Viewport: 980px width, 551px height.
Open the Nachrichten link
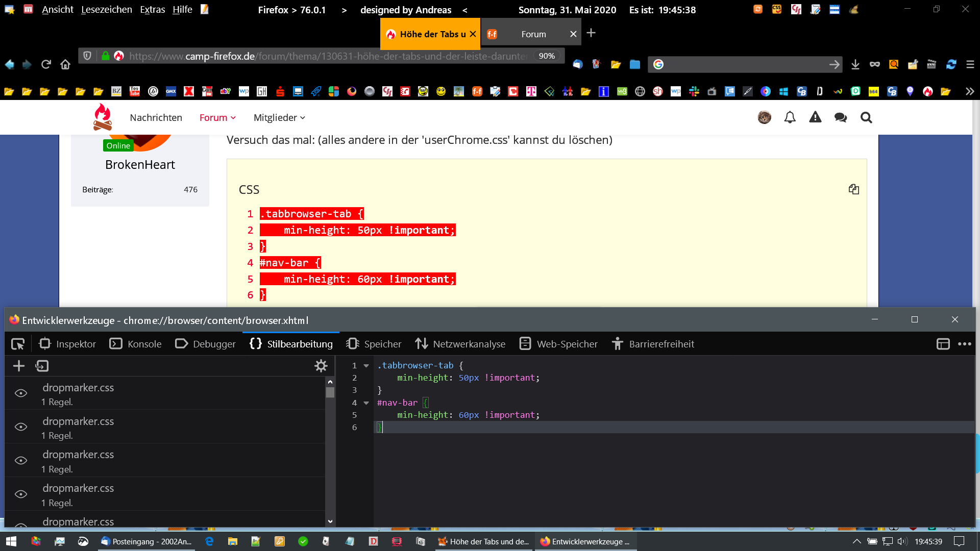(156, 118)
